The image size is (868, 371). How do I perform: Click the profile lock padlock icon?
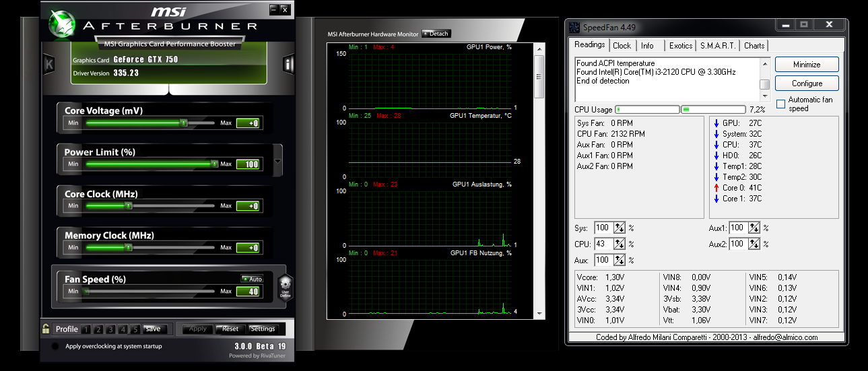pos(45,329)
